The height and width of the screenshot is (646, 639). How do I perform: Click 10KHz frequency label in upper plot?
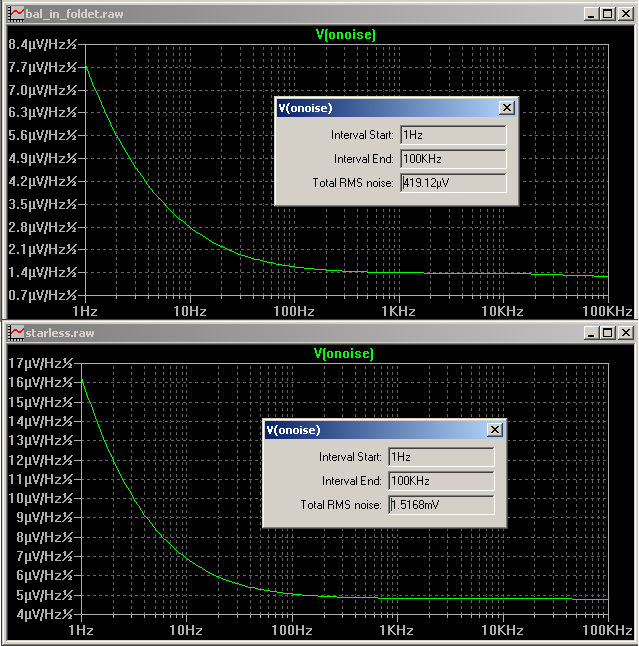[503, 311]
